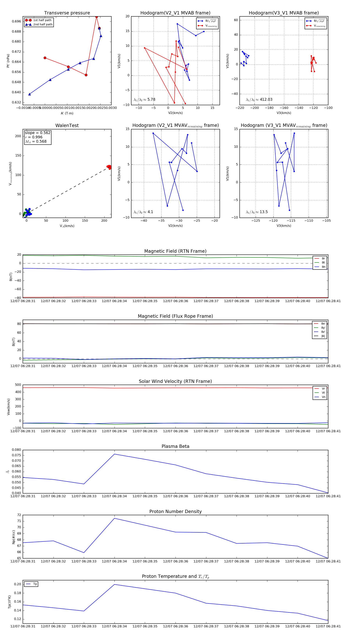Click the 'Plasma Beta' plot title

[x=175, y=447]
